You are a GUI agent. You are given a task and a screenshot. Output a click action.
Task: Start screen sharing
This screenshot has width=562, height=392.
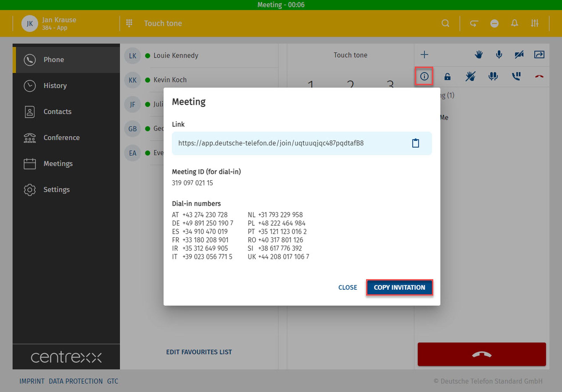(x=539, y=54)
